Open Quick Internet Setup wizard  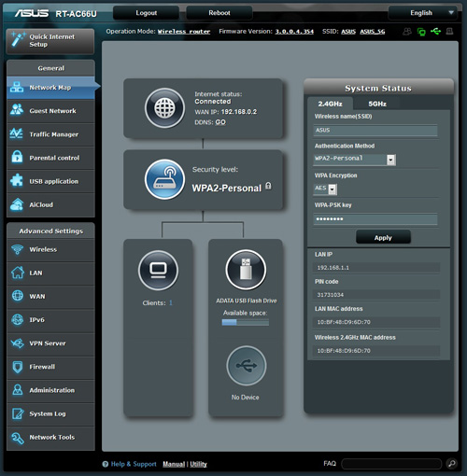click(50, 41)
